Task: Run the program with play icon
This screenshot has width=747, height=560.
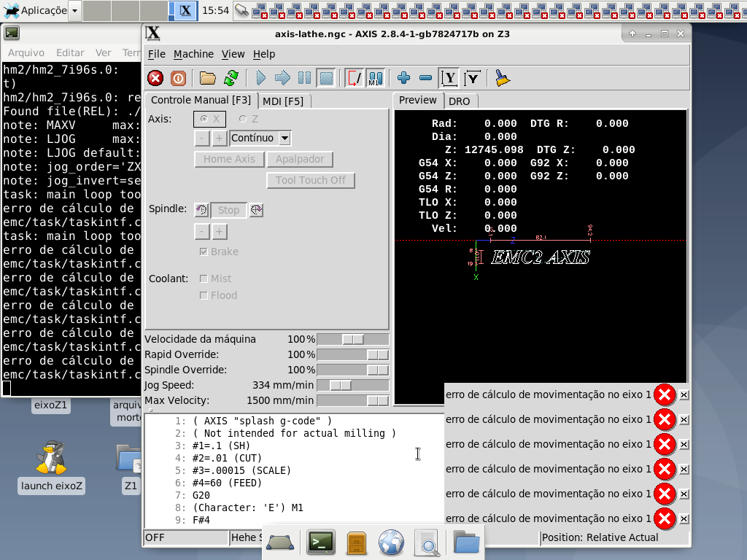Action: pyautogui.click(x=260, y=78)
